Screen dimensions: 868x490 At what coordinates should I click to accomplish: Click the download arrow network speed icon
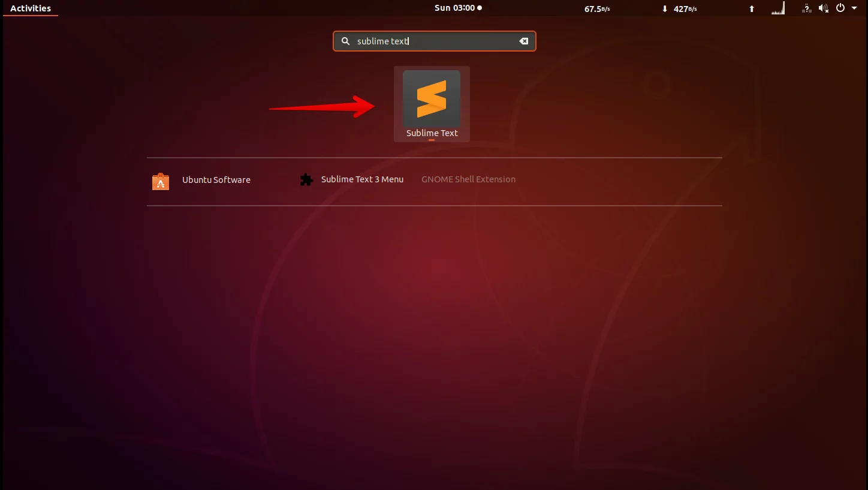665,9
